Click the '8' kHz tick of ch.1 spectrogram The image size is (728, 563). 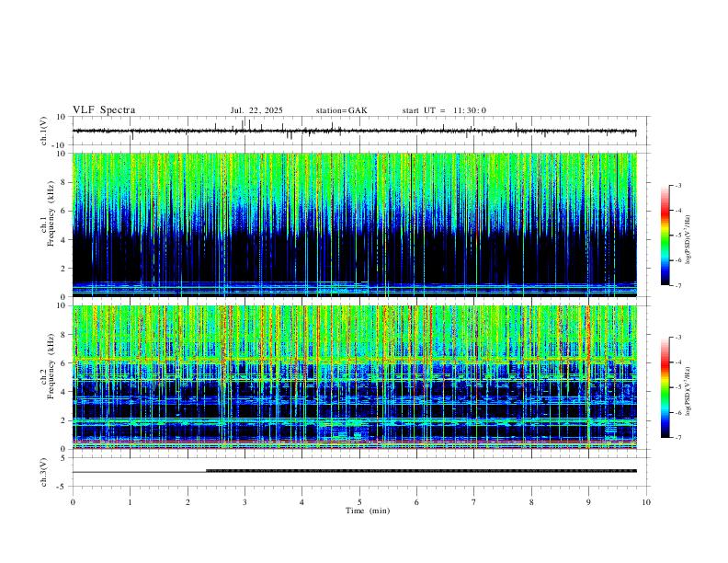[64, 182]
